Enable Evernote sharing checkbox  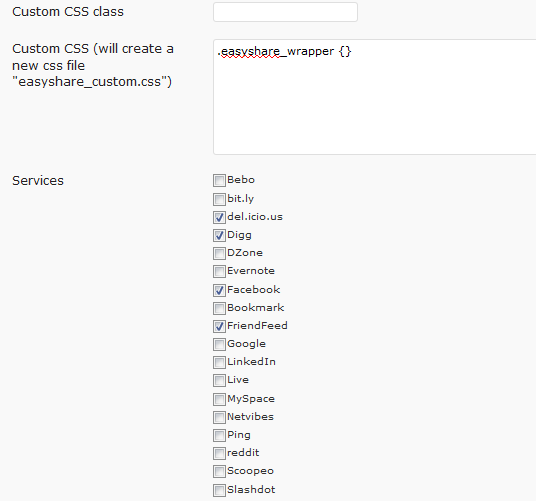point(219,271)
